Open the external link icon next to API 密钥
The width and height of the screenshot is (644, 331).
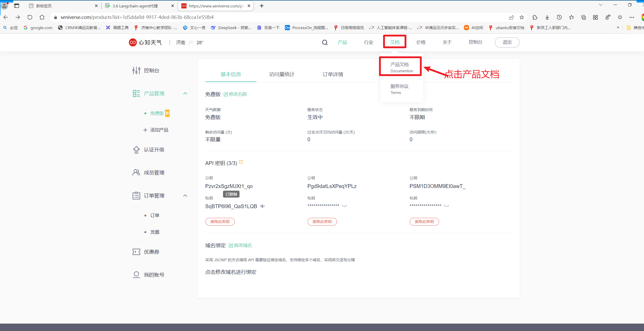point(241,162)
